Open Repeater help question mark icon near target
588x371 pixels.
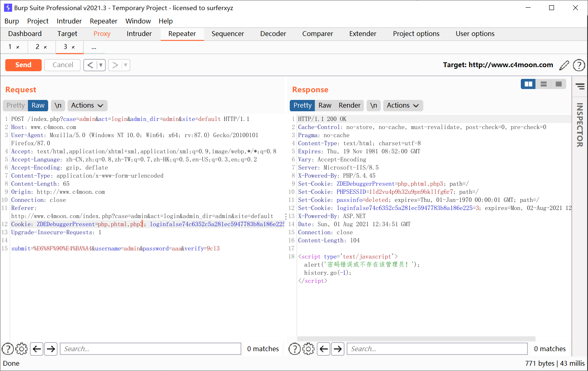click(x=579, y=65)
